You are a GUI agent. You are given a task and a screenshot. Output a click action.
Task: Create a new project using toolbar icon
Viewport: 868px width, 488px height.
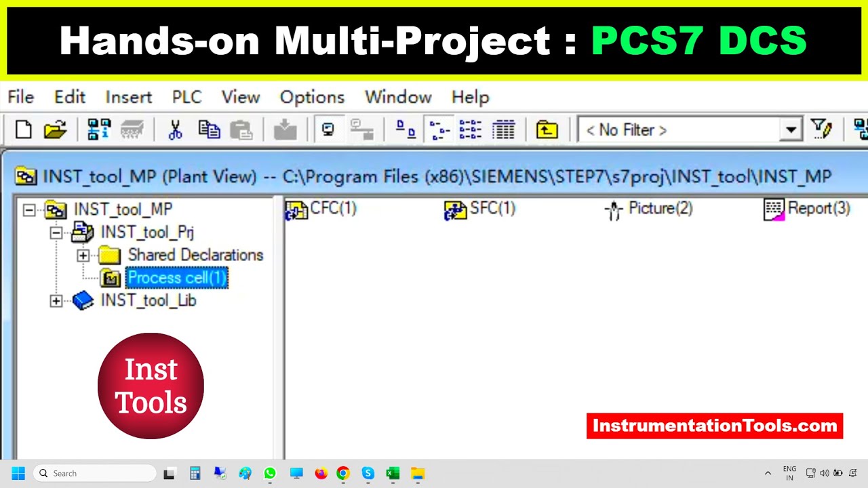pyautogui.click(x=22, y=129)
